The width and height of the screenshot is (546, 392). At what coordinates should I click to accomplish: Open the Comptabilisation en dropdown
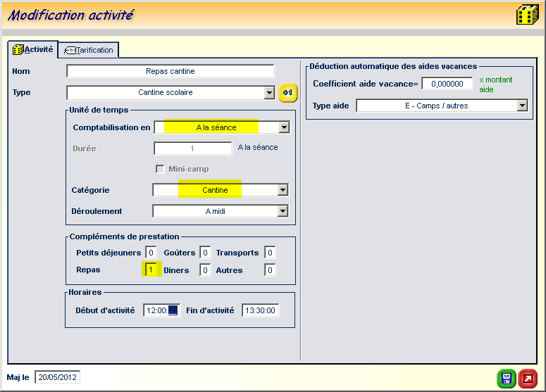tap(283, 127)
